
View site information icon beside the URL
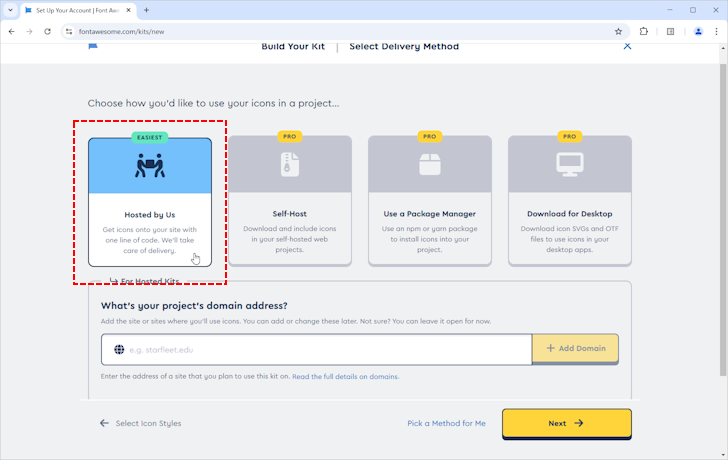[68, 31]
